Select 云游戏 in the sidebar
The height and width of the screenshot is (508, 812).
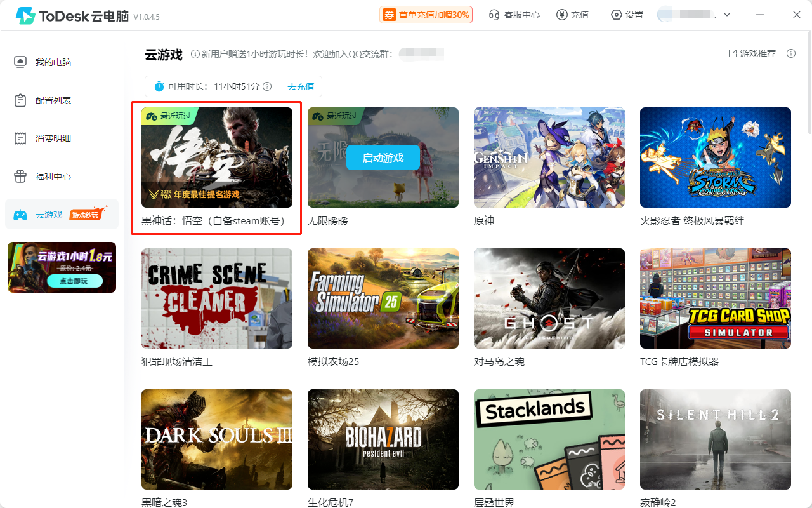pyautogui.click(x=62, y=215)
